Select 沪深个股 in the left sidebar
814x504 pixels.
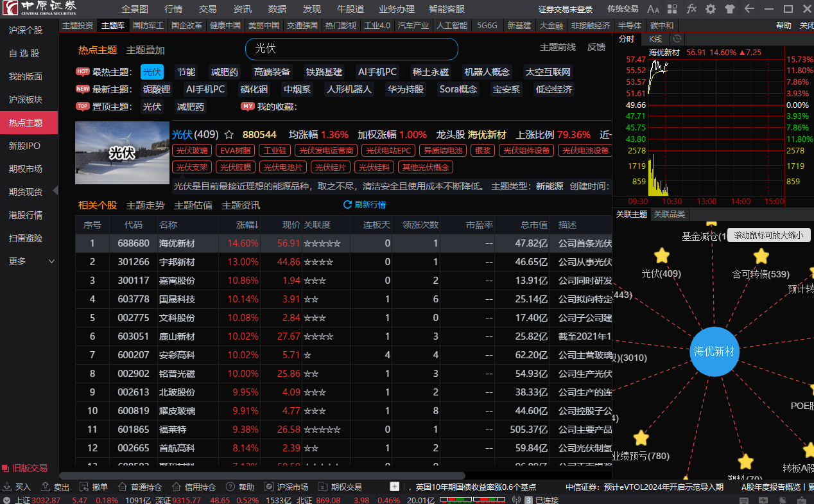(29, 30)
